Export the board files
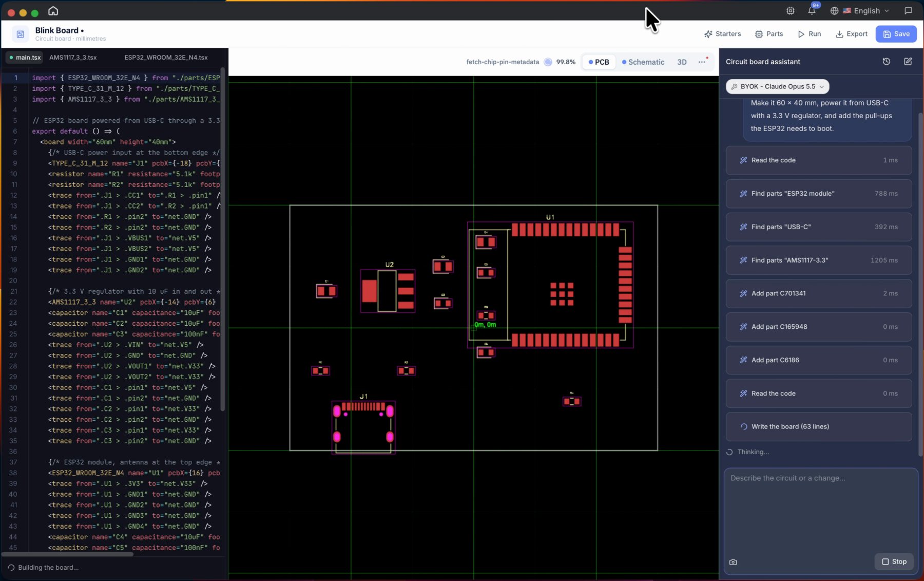The width and height of the screenshot is (924, 581). pyautogui.click(x=851, y=34)
